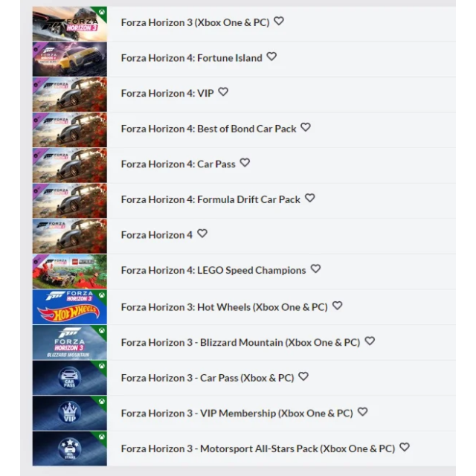Click the VIP crown thumbnail image
476x476 pixels.
pos(69,414)
